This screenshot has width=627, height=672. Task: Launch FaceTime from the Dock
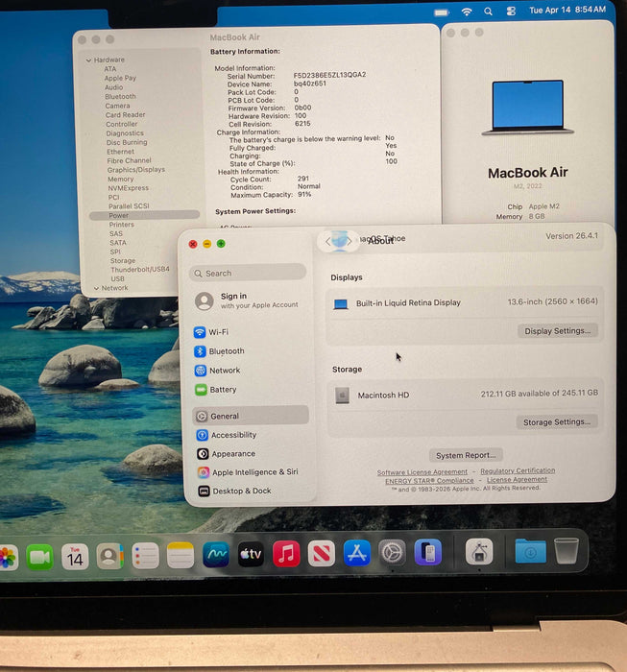coord(39,557)
